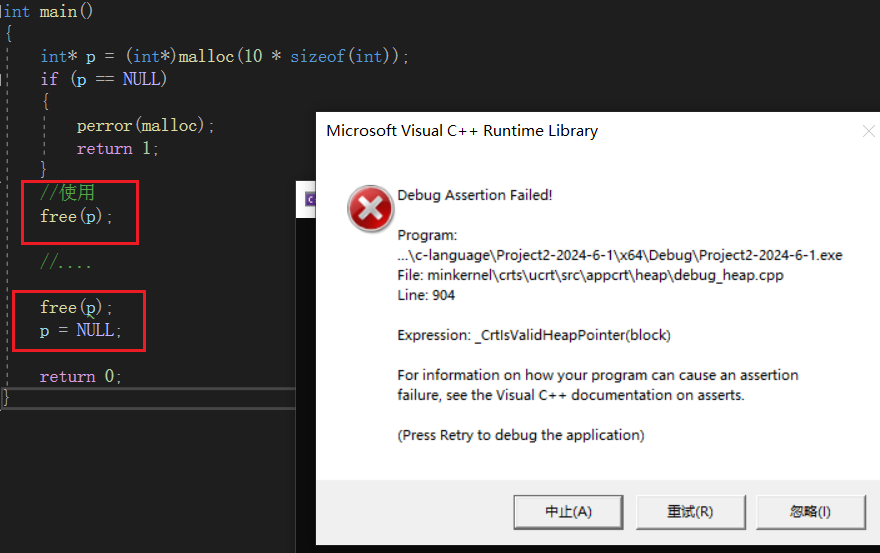Click the "Debug Assertion Failed!" message text
This screenshot has height=553, width=880.
474,195
